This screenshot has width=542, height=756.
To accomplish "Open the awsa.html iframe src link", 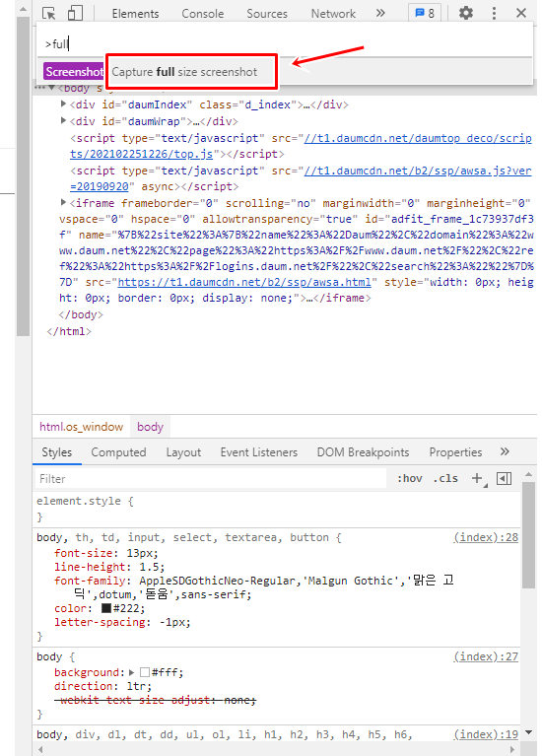I will [244, 282].
